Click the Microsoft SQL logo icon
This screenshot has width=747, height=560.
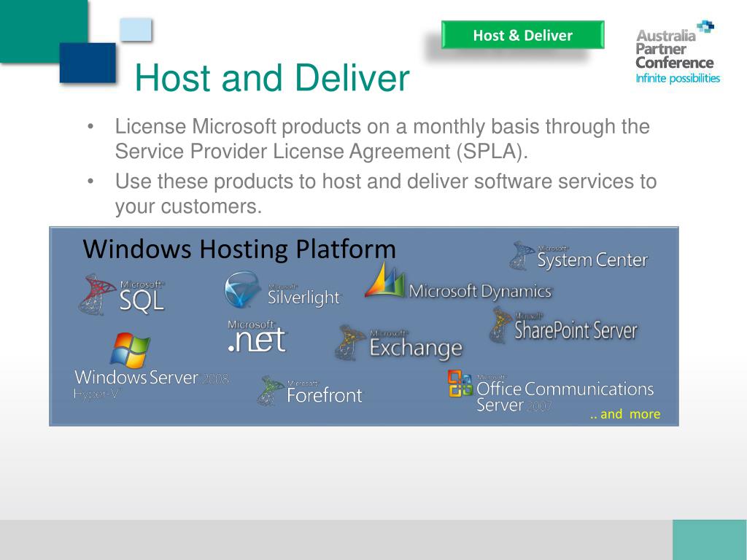97,295
